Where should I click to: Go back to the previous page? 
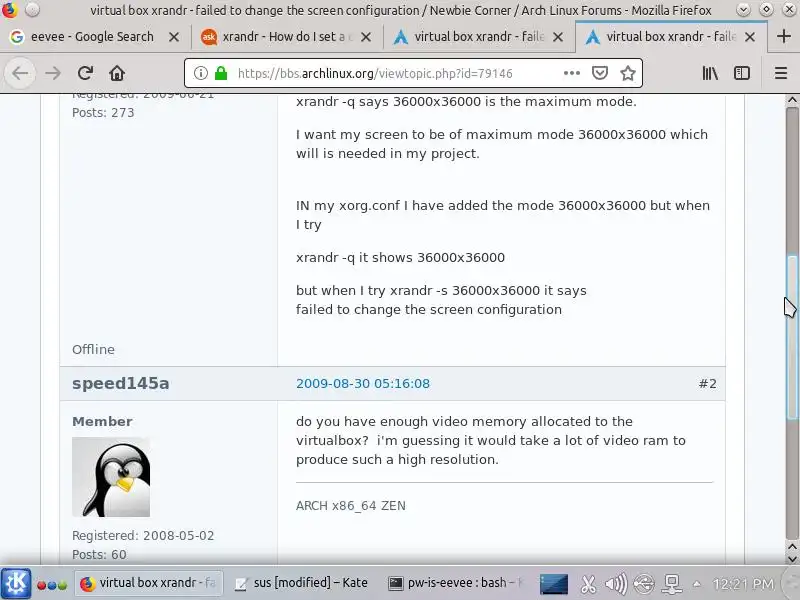(20, 73)
